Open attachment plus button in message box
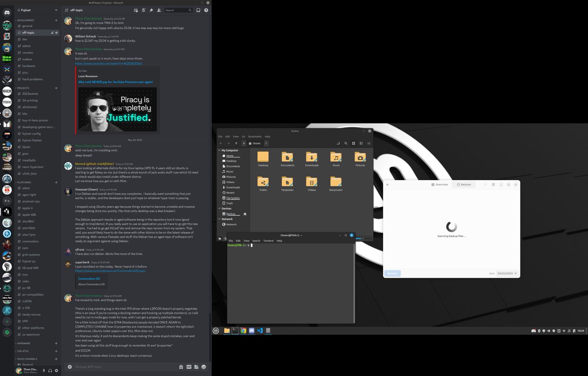This screenshot has height=376, width=588. pyautogui.click(x=70, y=367)
